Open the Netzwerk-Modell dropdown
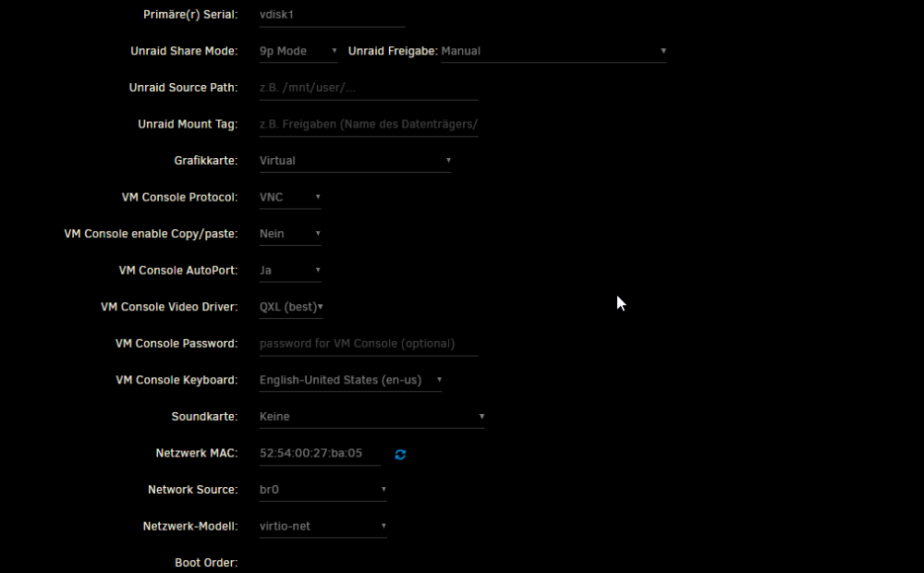 tap(322, 527)
